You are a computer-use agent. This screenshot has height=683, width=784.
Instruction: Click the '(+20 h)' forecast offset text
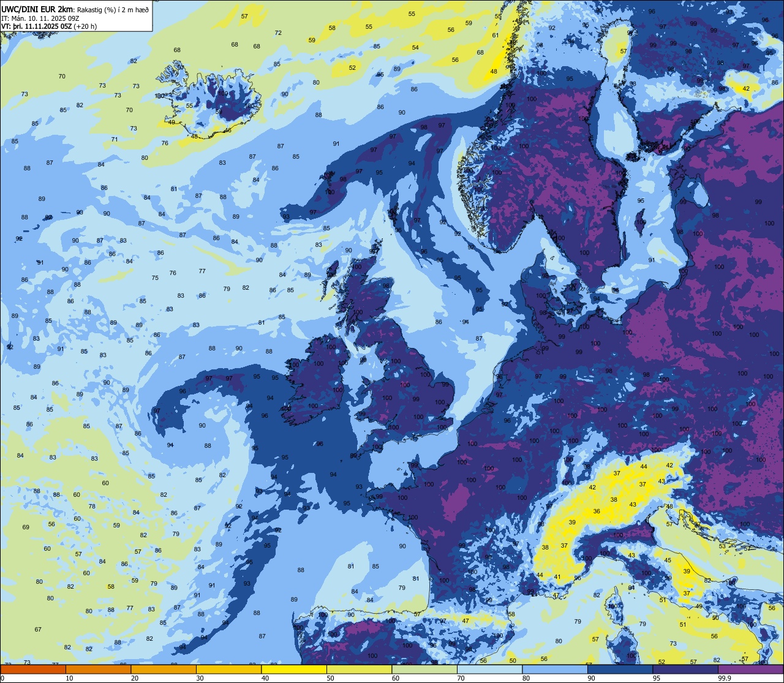(x=86, y=26)
